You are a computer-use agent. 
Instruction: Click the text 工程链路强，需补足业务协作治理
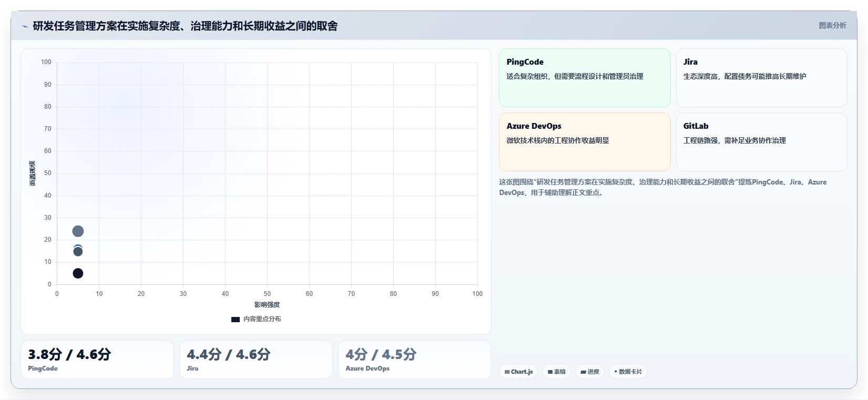[734, 140]
